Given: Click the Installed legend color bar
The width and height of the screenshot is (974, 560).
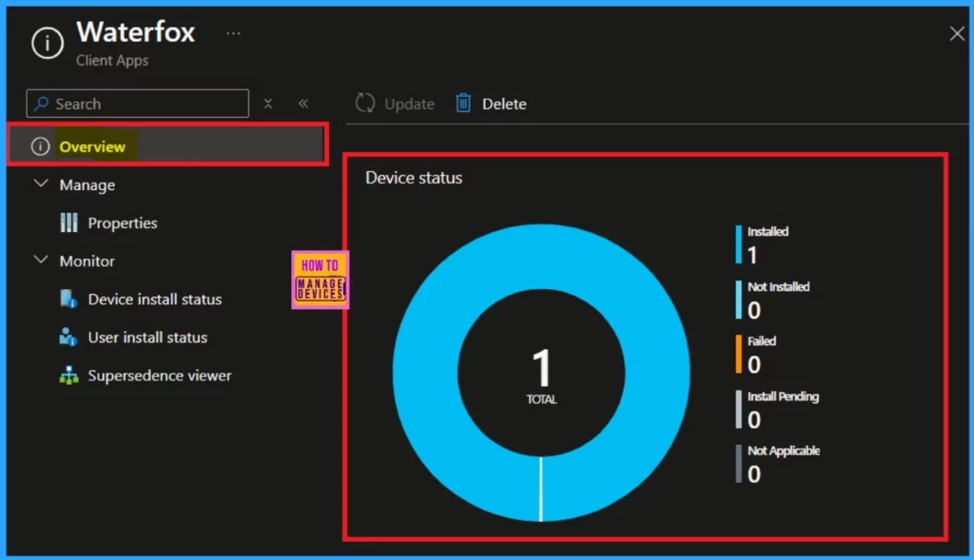Looking at the screenshot, I should coord(738,244).
